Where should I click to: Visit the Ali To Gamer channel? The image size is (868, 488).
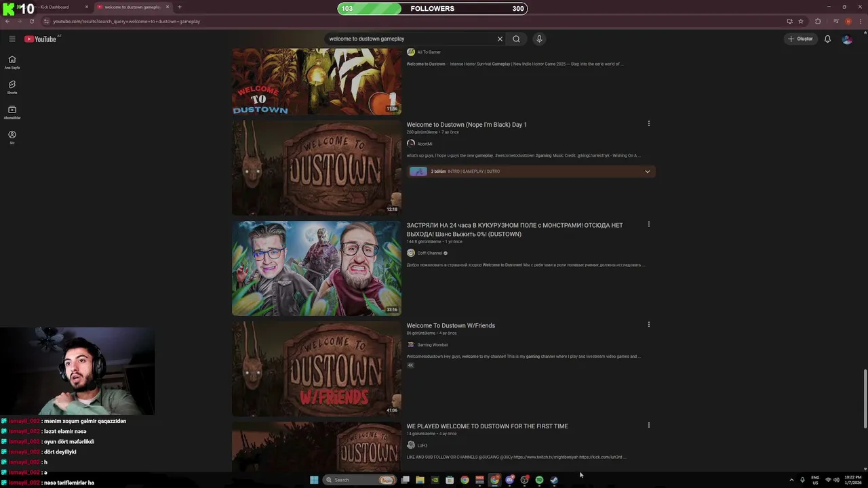pos(429,52)
